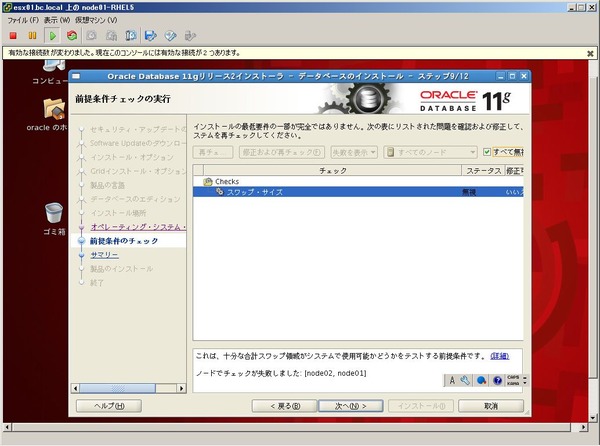Click the revert to snapshot icon
The height and width of the screenshot is (446, 600).
[x=111, y=36]
